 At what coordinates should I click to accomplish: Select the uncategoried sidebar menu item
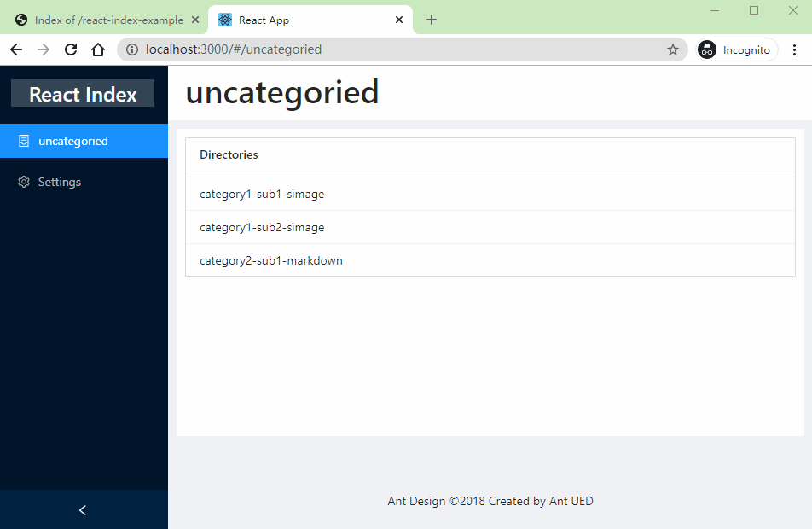73,141
